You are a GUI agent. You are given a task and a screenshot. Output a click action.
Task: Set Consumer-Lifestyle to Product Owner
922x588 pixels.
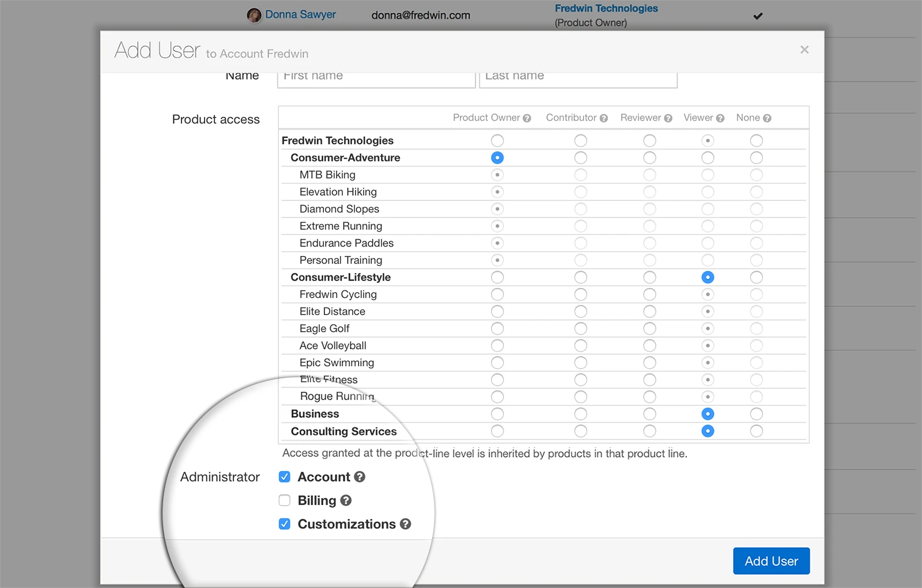[x=497, y=278]
